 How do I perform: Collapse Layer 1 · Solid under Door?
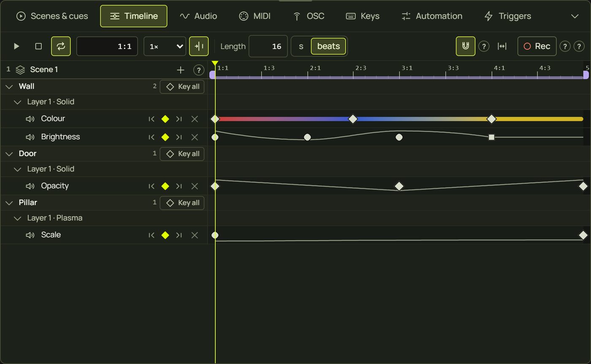coord(17,169)
